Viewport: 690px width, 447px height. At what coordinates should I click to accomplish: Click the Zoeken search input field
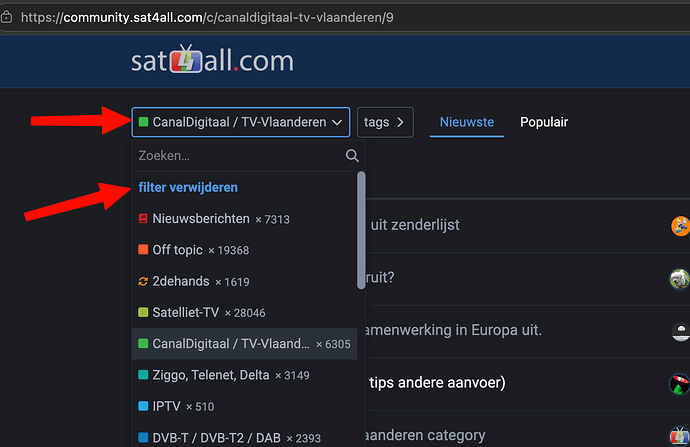(240, 156)
